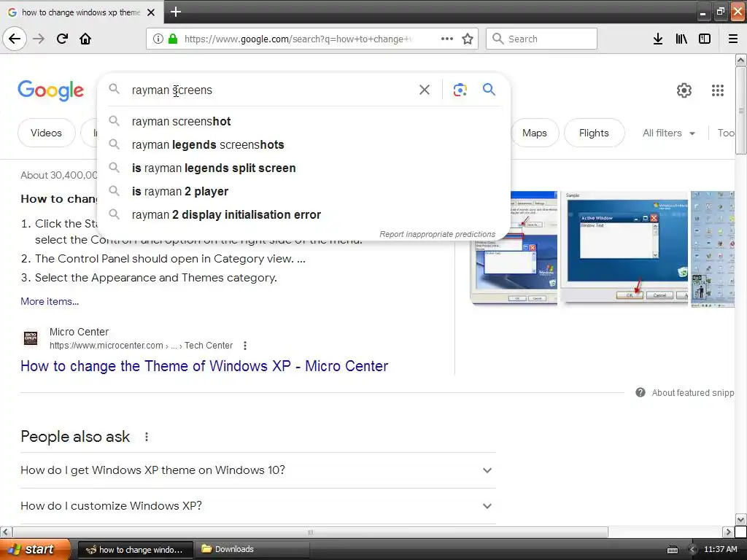Click the vertical scrollbar up arrow

740,60
